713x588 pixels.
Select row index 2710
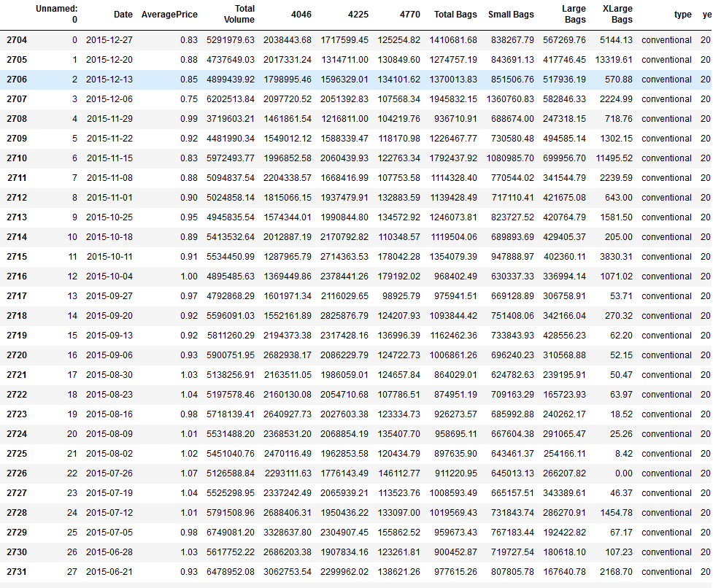pyautogui.click(x=17, y=158)
